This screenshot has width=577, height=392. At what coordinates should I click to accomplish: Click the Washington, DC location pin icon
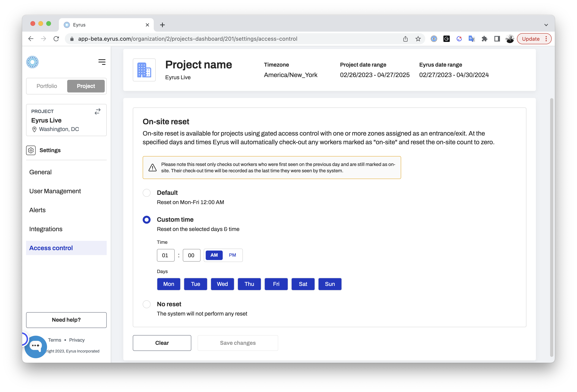click(x=34, y=129)
